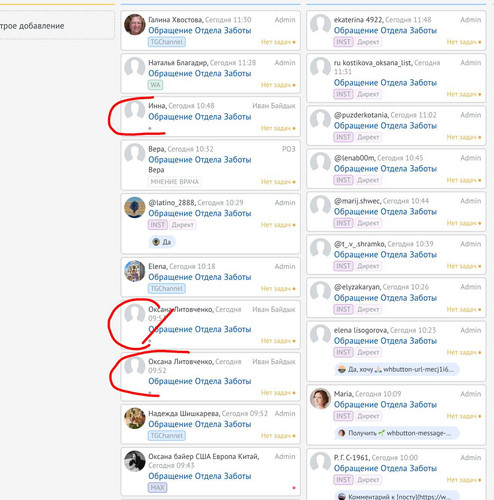Click the Директ tag on elena lisogorova's card
This screenshot has height=500, width=494.
click(368, 352)
